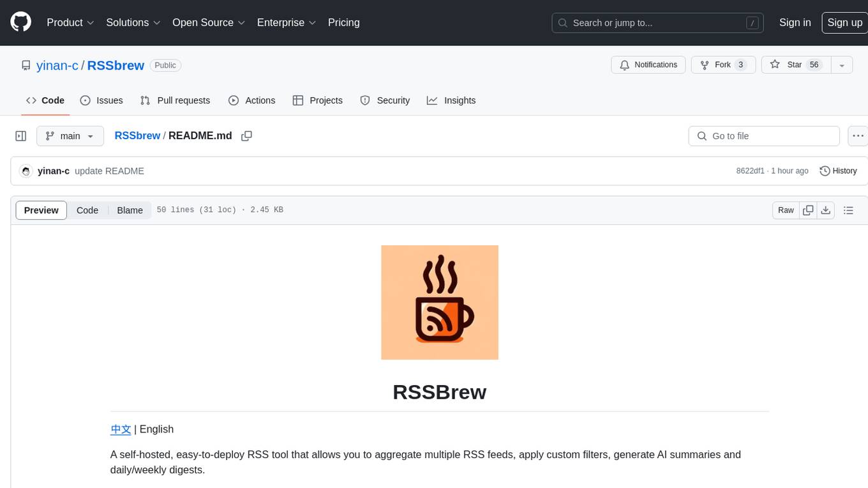Copy raw file contents icon

pos(808,210)
